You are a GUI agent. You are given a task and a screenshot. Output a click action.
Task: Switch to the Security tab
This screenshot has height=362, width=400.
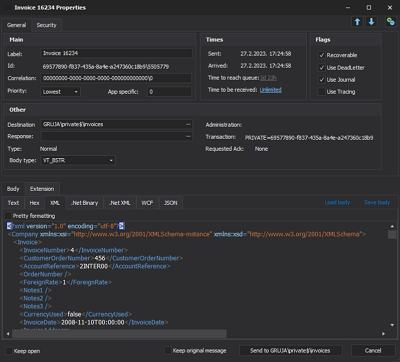pyautogui.click(x=46, y=25)
